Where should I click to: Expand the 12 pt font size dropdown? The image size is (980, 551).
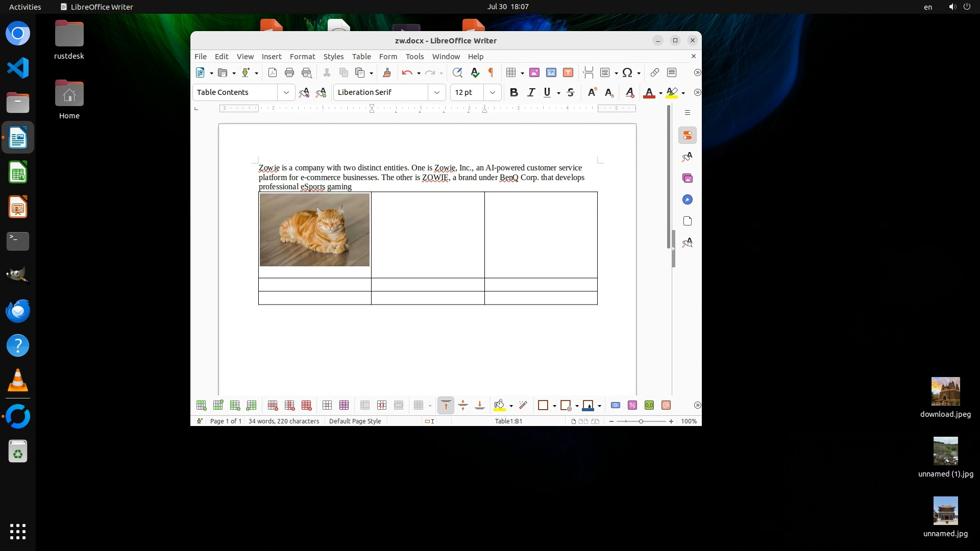[x=492, y=92]
